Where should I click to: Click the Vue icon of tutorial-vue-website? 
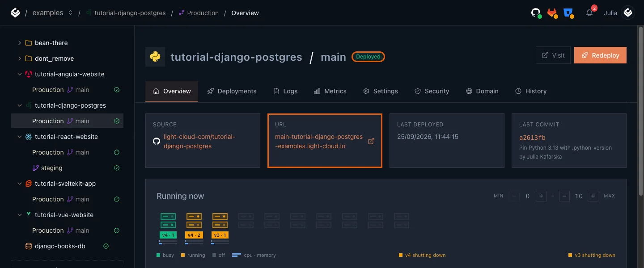pos(29,214)
